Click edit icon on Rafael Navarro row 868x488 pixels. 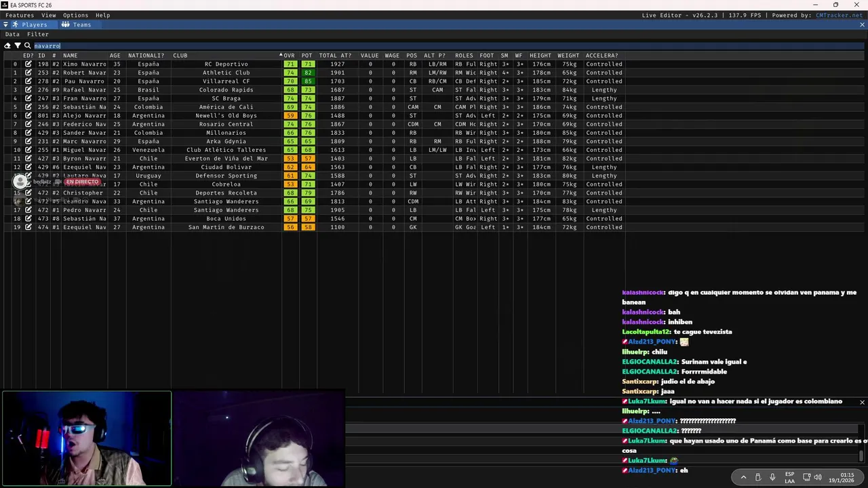coord(28,90)
